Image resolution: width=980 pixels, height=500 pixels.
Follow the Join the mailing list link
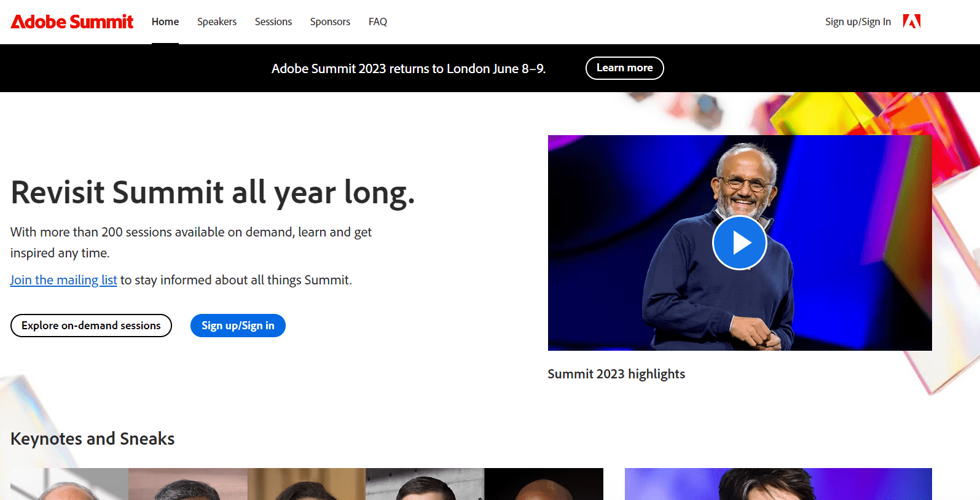point(64,280)
